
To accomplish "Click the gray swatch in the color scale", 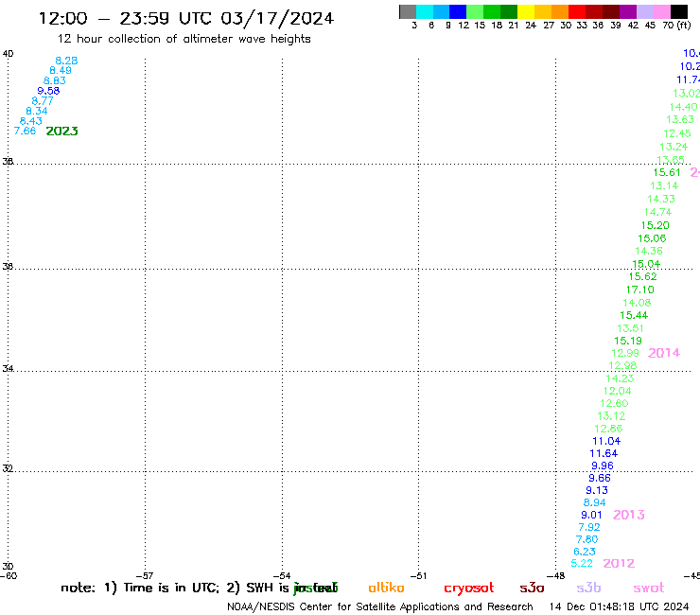I will coord(408,11).
